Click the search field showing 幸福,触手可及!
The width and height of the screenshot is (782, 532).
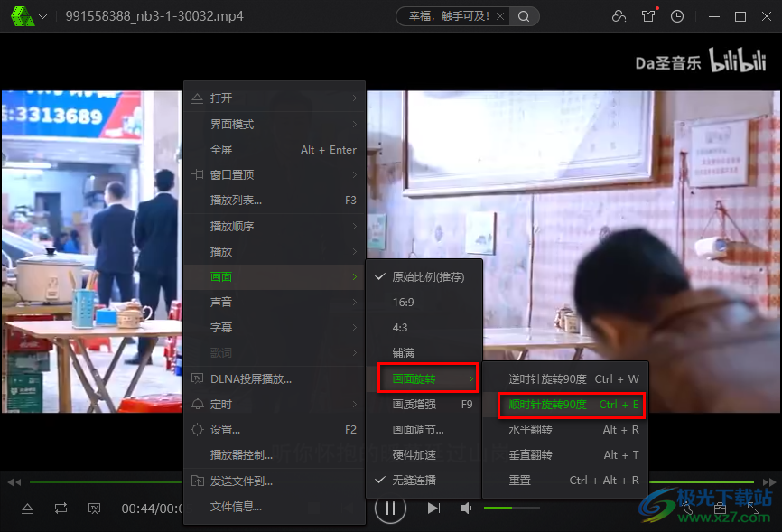449,16
